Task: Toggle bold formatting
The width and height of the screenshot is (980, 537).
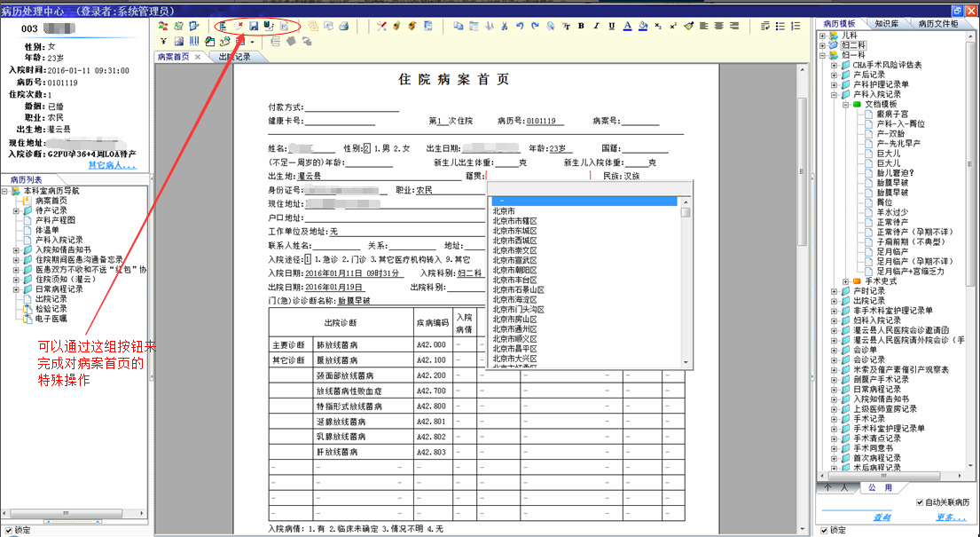Action: point(581,26)
